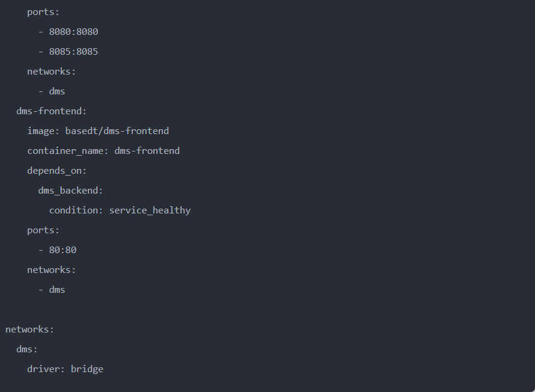Click the ports key above 8080:8080
Image resolution: width=535 pixels, height=392 pixels.
(x=43, y=12)
